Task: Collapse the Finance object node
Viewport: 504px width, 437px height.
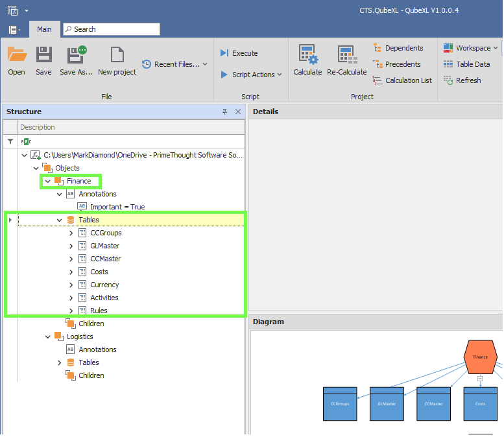Action: click(x=47, y=181)
